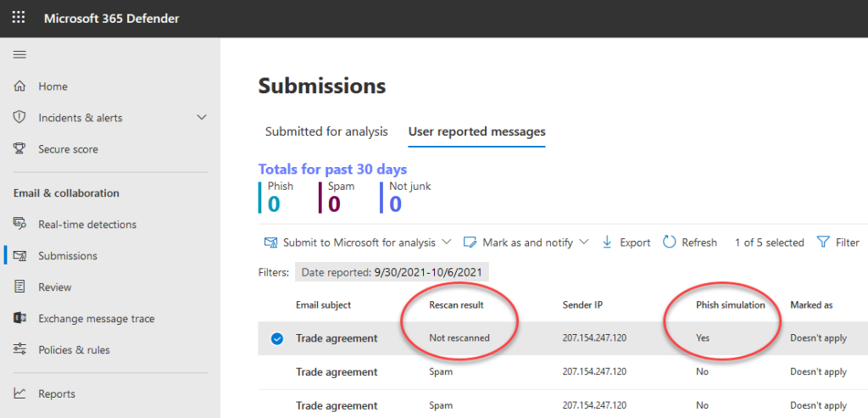Image resolution: width=868 pixels, height=418 pixels.
Task: Click the Reports chart icon
Action: pyautogui.click(x=19, y=394)
